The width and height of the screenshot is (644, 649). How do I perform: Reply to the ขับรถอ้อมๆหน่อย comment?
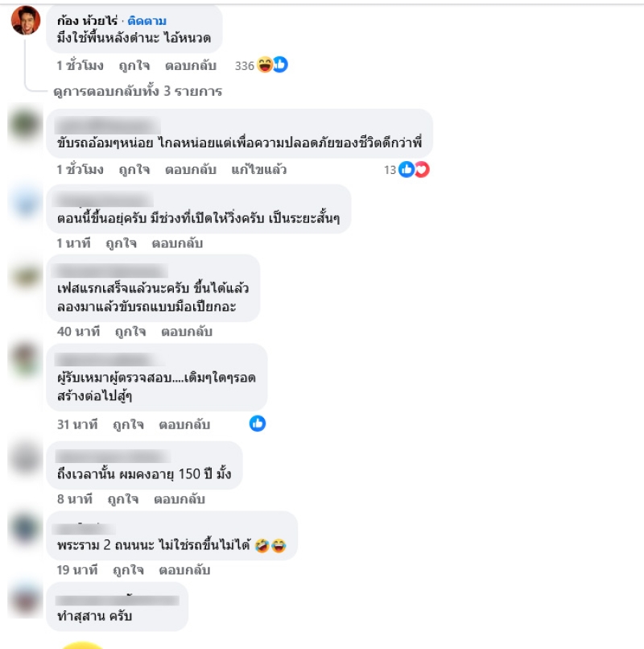[x=191, y=170]
